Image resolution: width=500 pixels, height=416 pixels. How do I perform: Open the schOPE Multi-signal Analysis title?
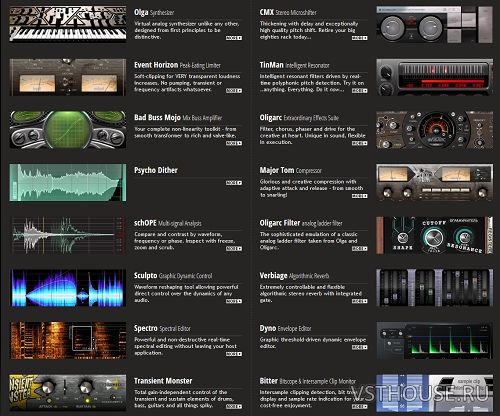pyautogui.click(x=168, y=223)
